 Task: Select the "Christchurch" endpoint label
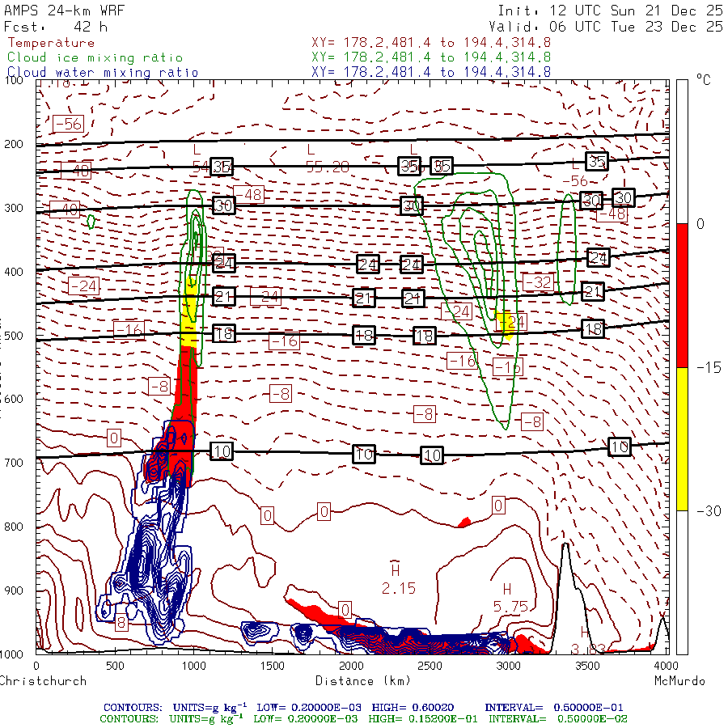43,681
